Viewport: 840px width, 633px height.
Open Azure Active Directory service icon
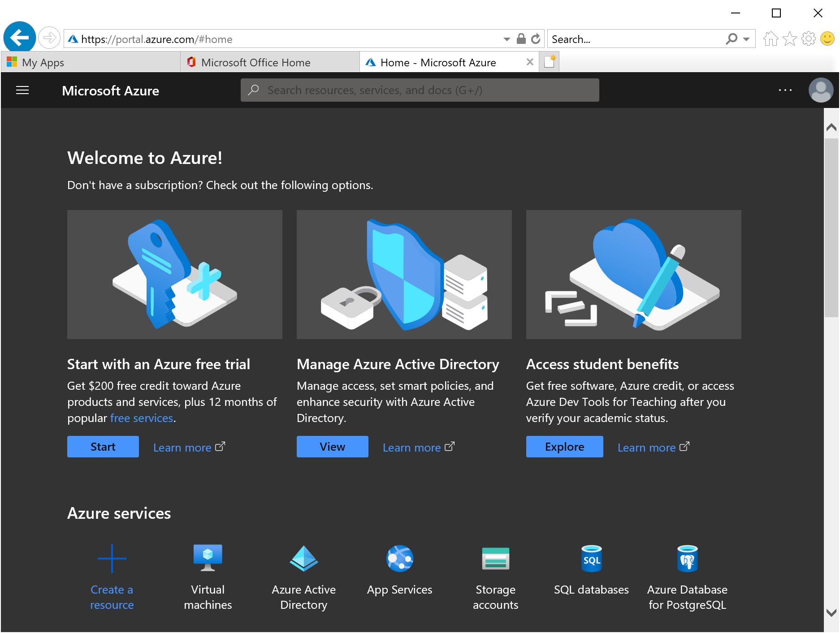[x=303, y=559]
